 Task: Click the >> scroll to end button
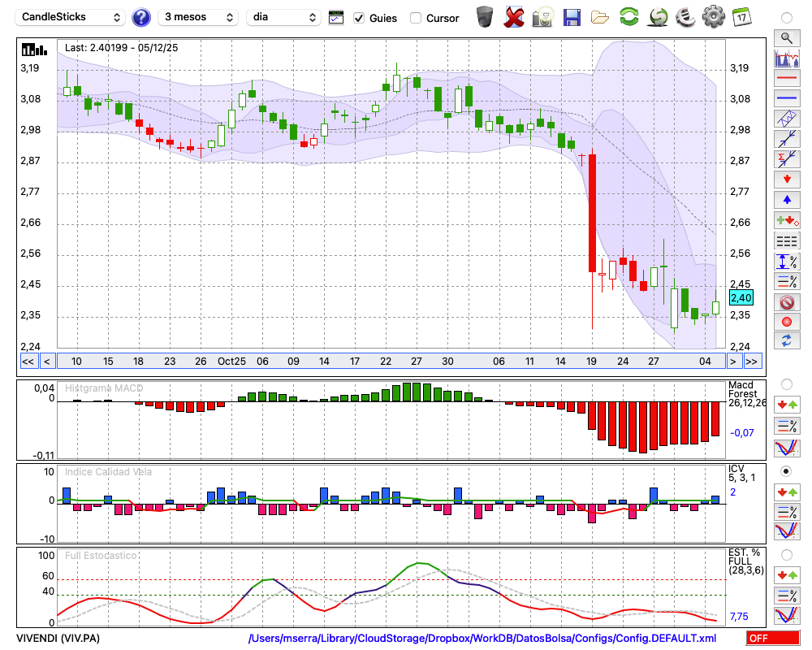pyautogui.click(x=752, y=362)
